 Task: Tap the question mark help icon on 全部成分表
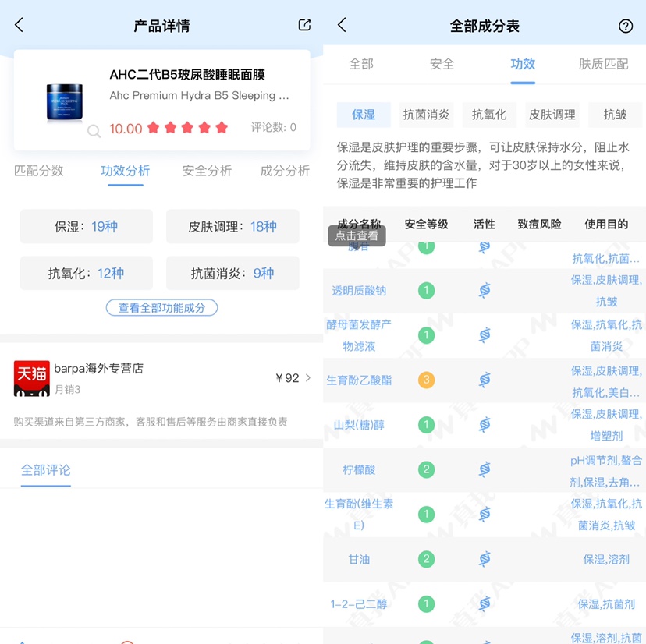(x=626, y=26)
